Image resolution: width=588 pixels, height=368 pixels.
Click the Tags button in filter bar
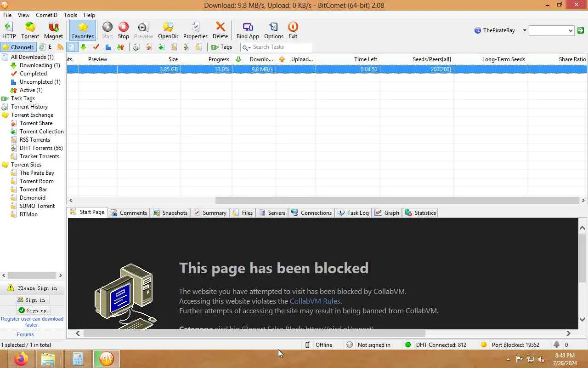(221, 47)
